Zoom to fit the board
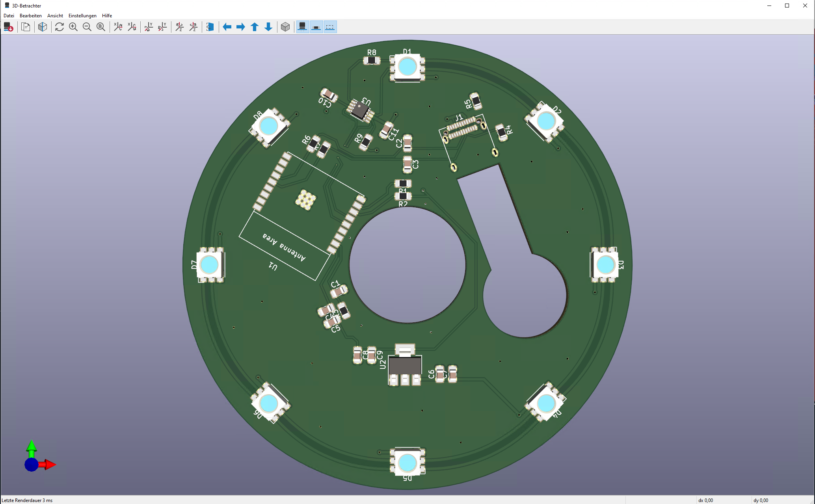Viewport: 815px width, 504px height. click(x=101, y=27)
